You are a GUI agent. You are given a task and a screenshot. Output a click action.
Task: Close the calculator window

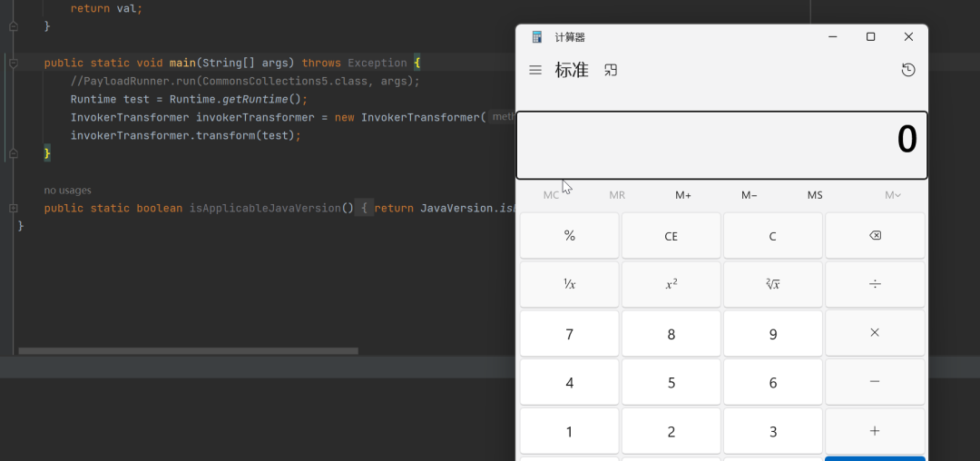[x=908, y=37]
